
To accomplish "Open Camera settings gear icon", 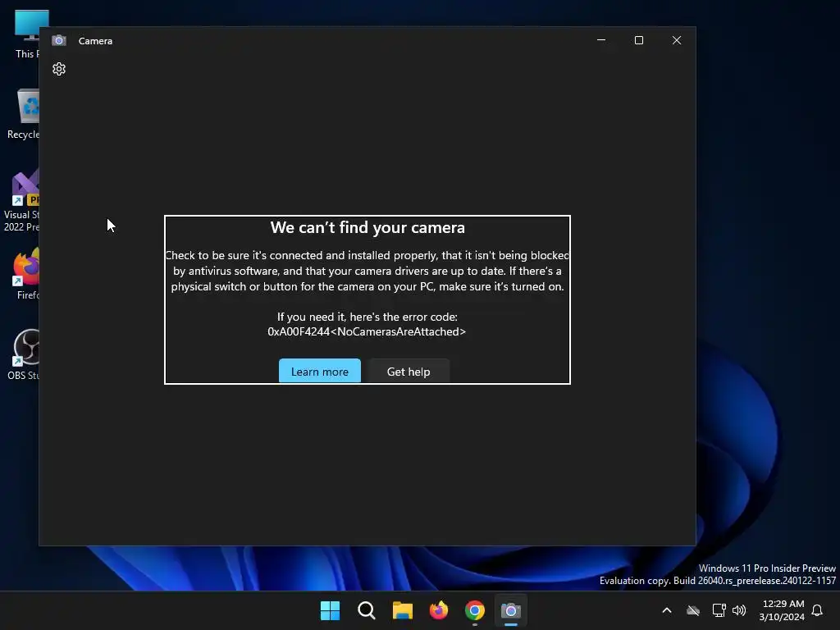I will (x=59, y=69).
